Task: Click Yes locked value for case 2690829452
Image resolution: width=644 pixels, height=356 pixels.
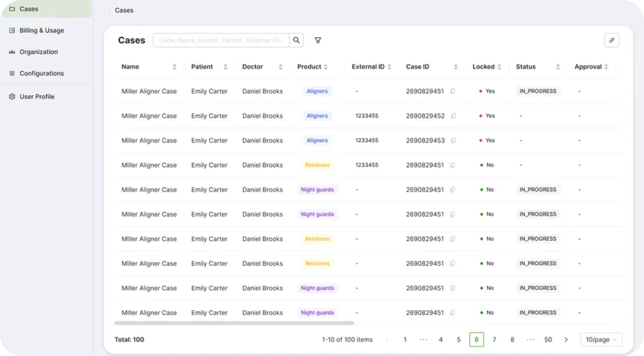Action: pos(490,116)
